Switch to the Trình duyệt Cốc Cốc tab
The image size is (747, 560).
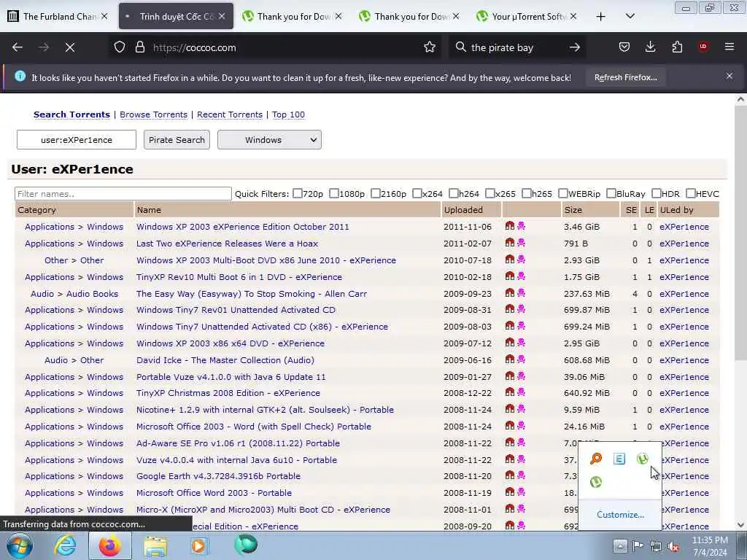click(176, 16)
